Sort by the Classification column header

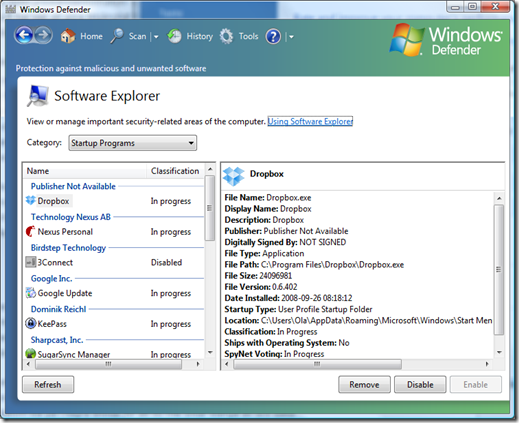(176, 171)
